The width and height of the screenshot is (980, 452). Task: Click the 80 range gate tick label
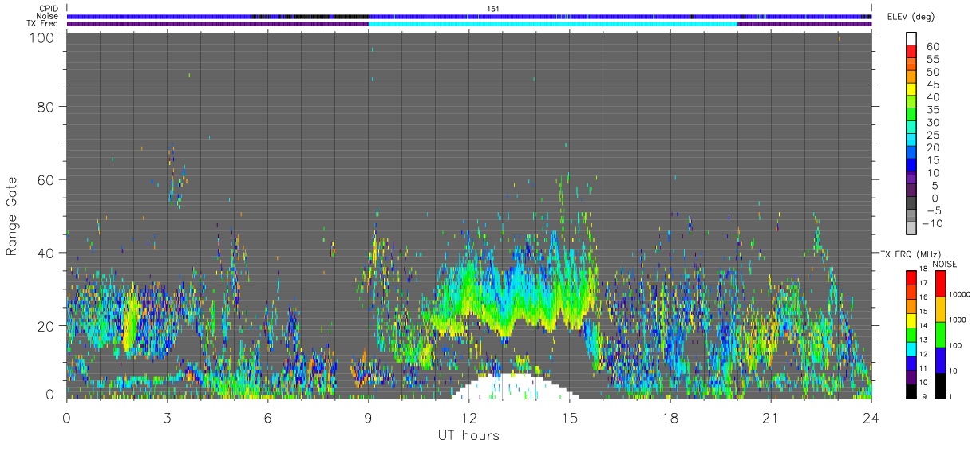point(49,106)
